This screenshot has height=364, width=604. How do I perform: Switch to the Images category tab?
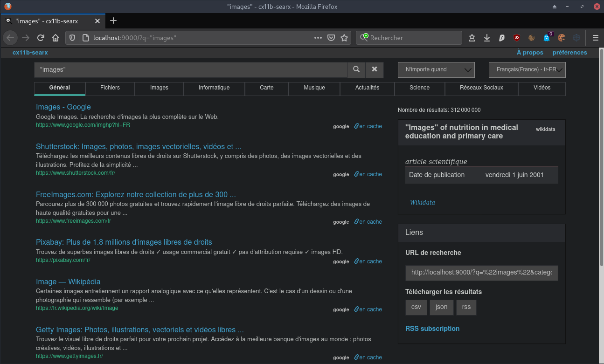(x=159, y=88)
